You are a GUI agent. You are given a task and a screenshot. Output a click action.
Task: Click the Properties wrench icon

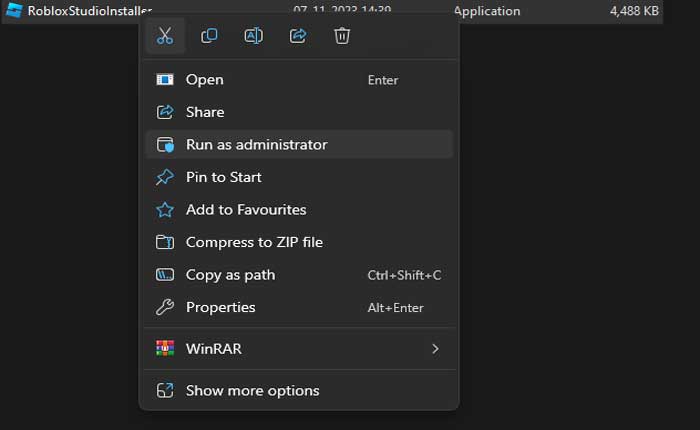tap(165, 308)
